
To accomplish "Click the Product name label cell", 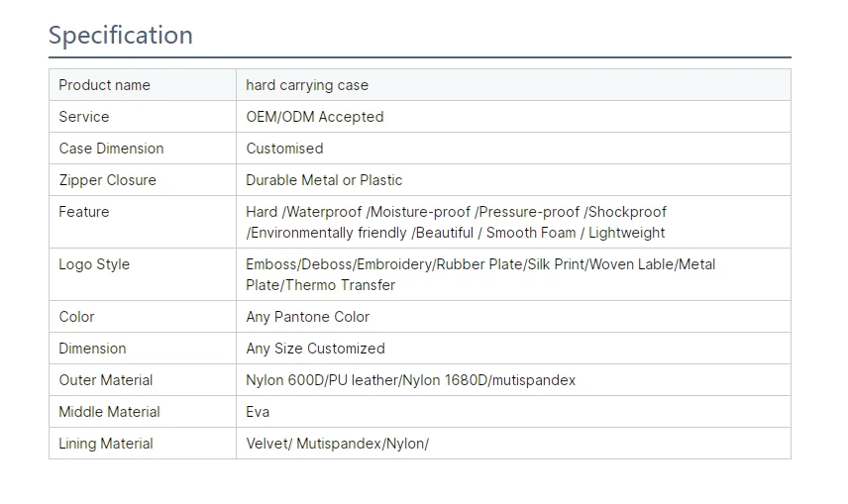I will (x=105, y=85).
